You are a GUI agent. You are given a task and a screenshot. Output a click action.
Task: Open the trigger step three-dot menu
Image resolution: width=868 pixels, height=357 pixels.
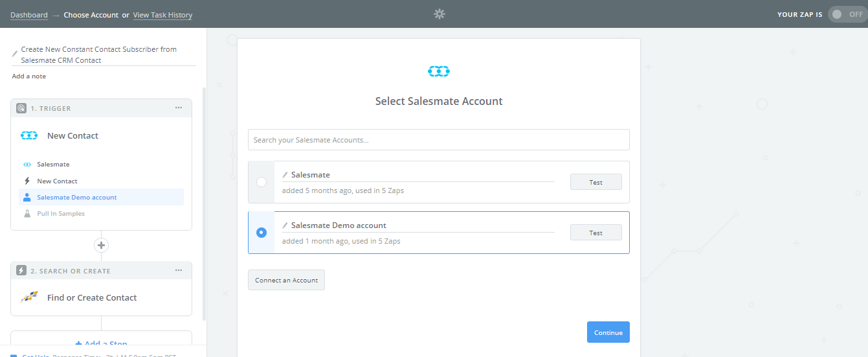(179, 108)
